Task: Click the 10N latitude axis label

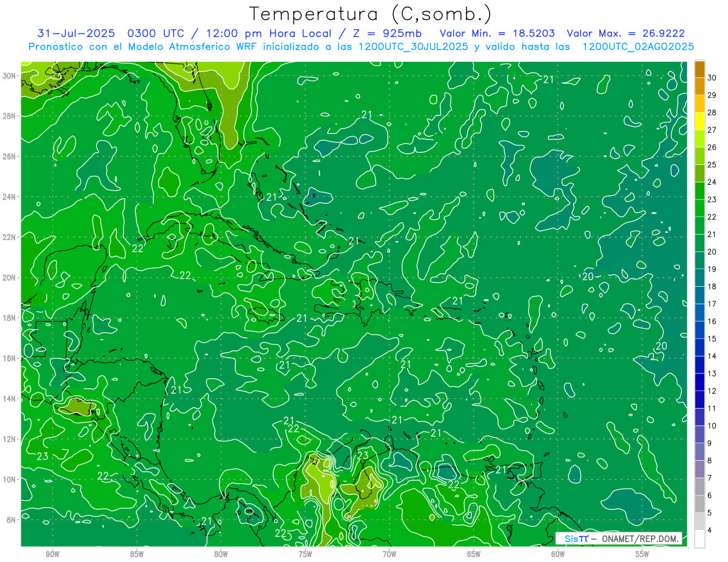Action: pyautogui.click(x=9, y=480)
